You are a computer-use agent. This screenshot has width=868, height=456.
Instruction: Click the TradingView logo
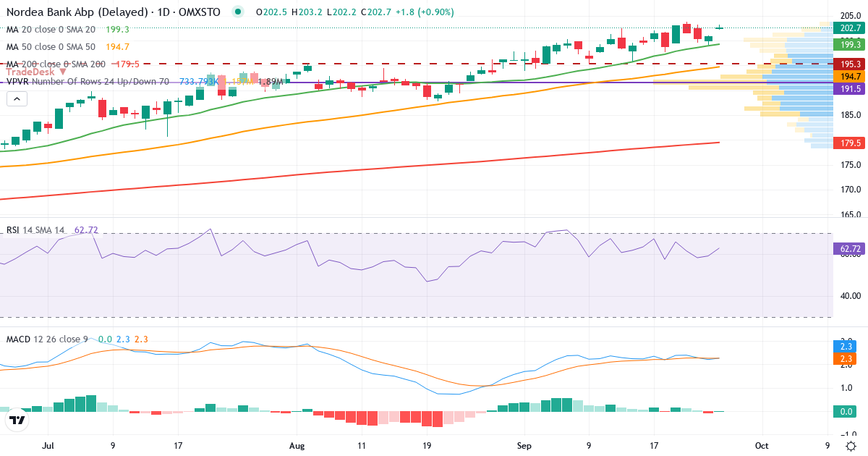click(x=17, y=420)
